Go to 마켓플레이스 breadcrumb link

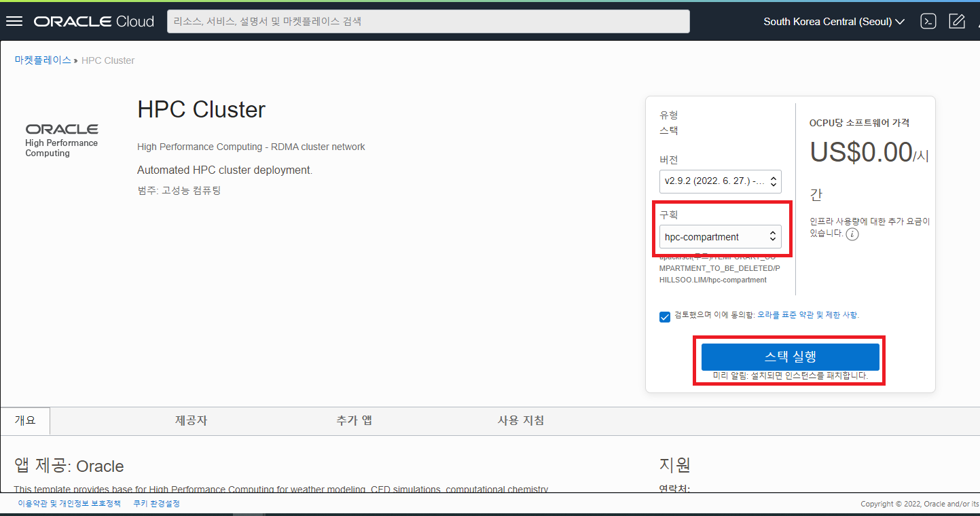pos(43,60)
